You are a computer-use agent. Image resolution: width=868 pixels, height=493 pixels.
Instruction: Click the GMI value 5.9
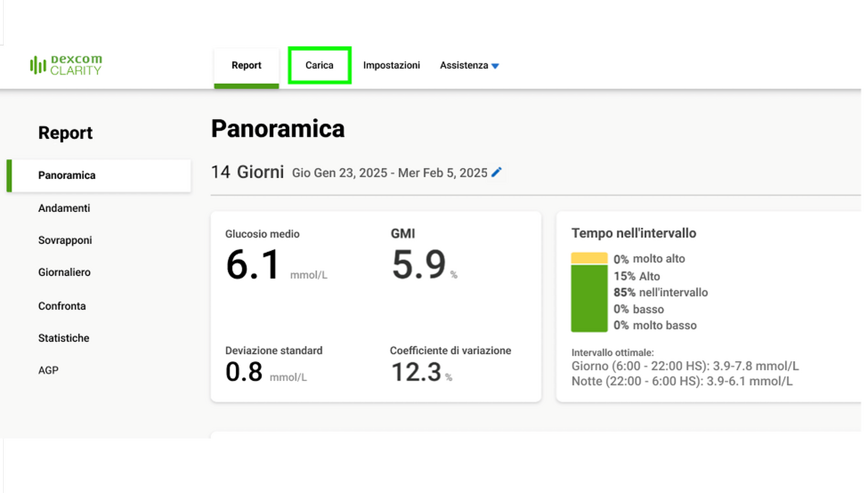pos(419,264)
